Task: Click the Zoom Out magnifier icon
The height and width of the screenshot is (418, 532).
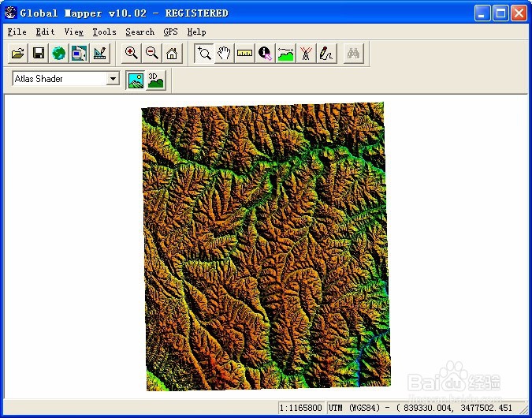Action: [x=151, y=54]
